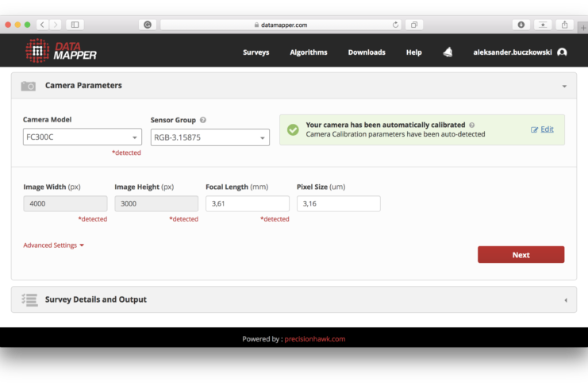Click the DataMapper logo
This screenshot has width=588, height=386.
click(x=60, y=52)
